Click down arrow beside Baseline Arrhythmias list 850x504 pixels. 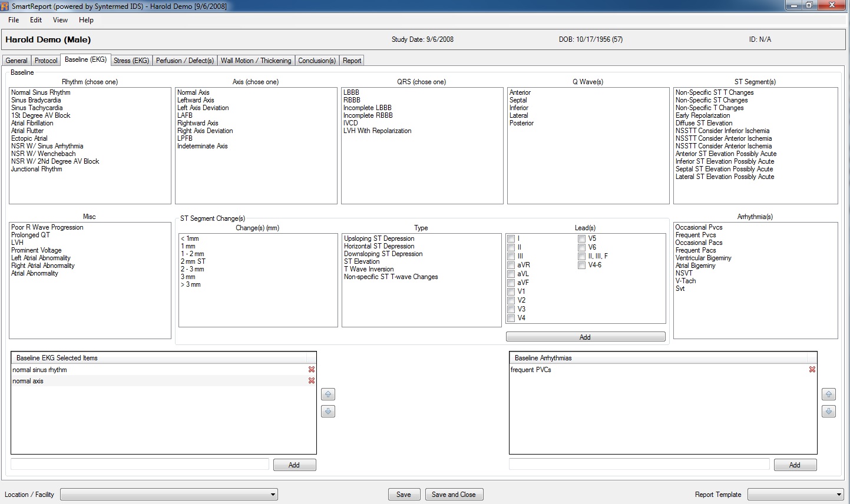coord(829,412)
